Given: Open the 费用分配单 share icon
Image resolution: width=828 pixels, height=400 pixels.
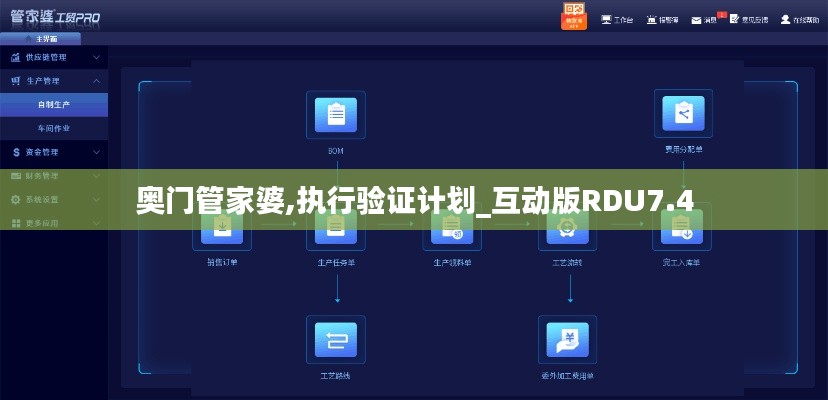Looking at the screenshot, I should [x=683, y=113].
